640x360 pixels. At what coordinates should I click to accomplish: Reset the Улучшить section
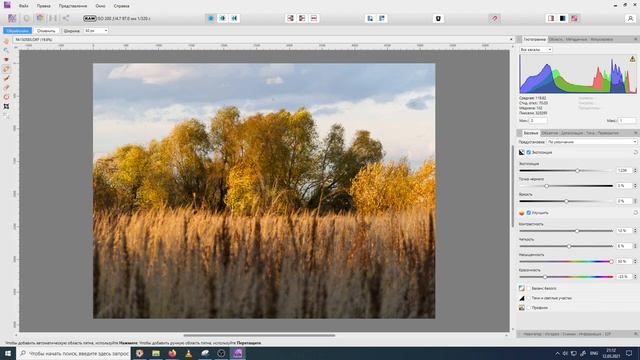(635, 213)
